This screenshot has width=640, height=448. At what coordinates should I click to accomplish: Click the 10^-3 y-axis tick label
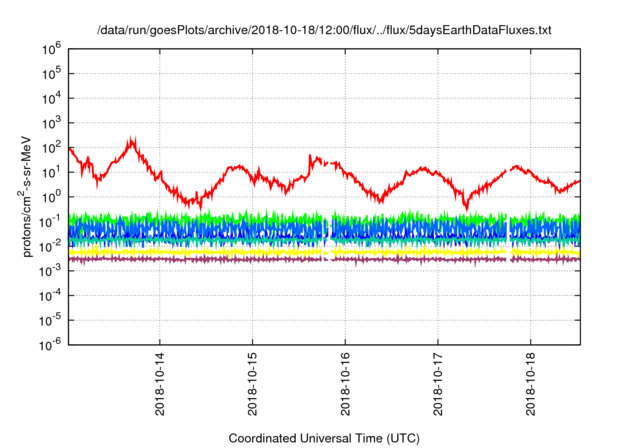(x=50, y=271)
